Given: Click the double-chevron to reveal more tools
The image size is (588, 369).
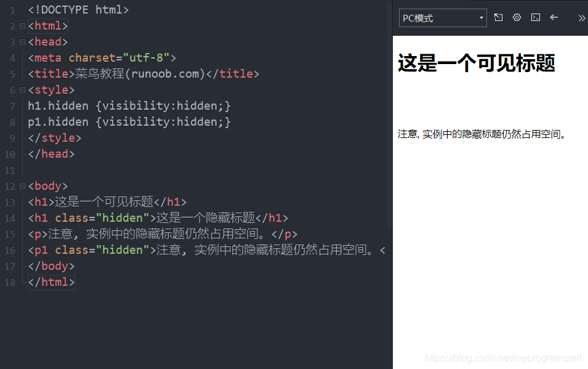Looking at the screenshot, I should (x=581, y=17).
